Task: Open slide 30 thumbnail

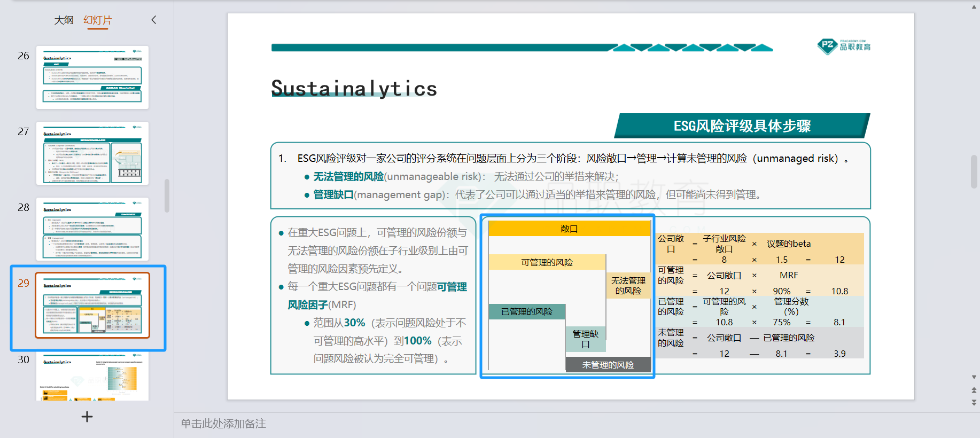Action: [x=92, y=376]
